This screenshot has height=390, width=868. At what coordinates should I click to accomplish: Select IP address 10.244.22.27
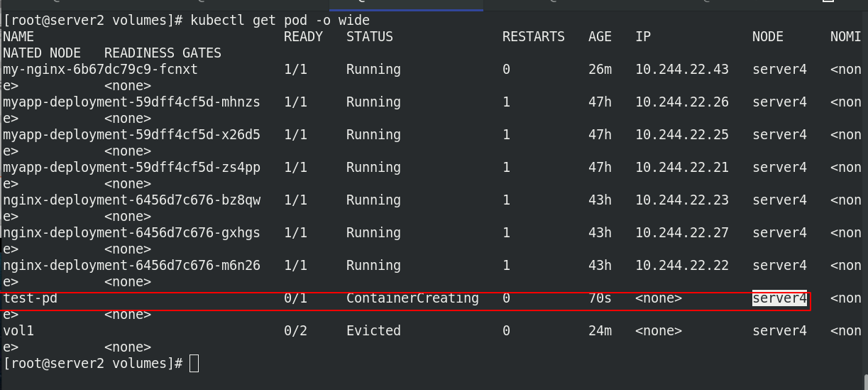[682, 233]
